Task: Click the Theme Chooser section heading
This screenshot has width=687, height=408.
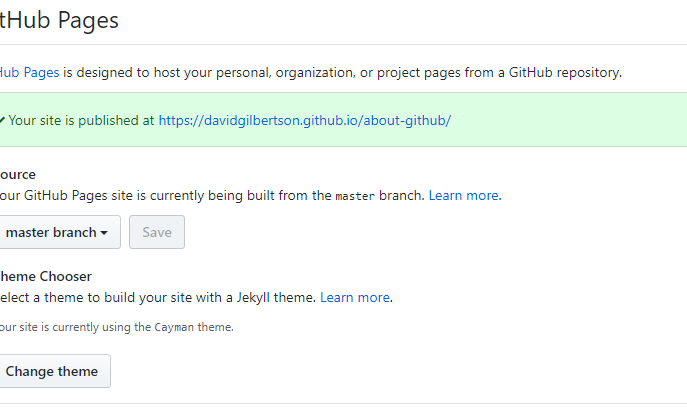Action: tap(46, 277)
